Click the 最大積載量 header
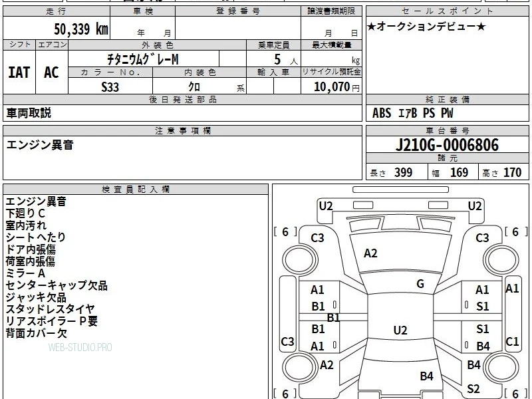This screenshot has width=532, height=399. point(331,45)
